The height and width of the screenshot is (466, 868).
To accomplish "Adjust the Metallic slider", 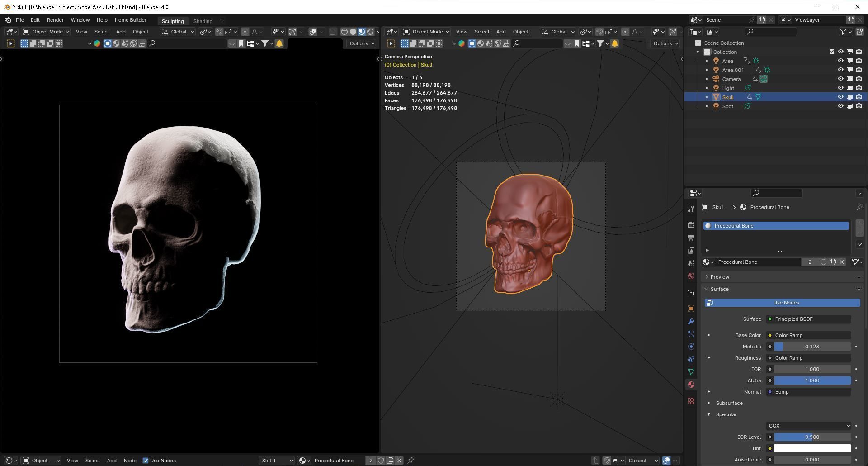I will point(812,347).
